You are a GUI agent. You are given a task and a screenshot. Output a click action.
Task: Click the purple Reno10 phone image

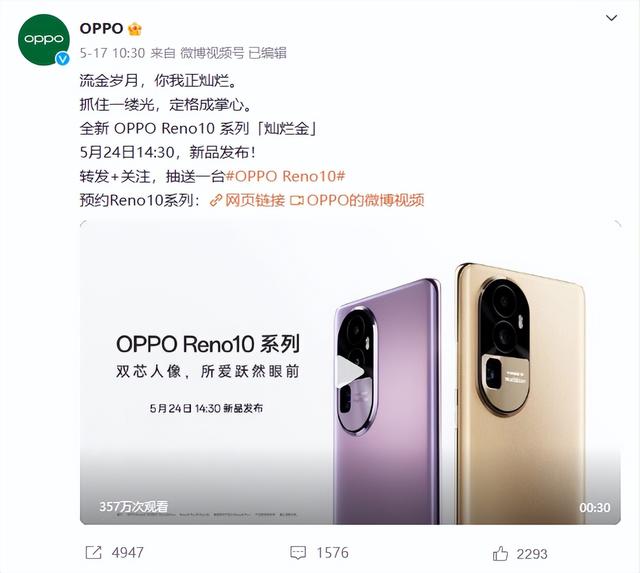pos(387,402)
